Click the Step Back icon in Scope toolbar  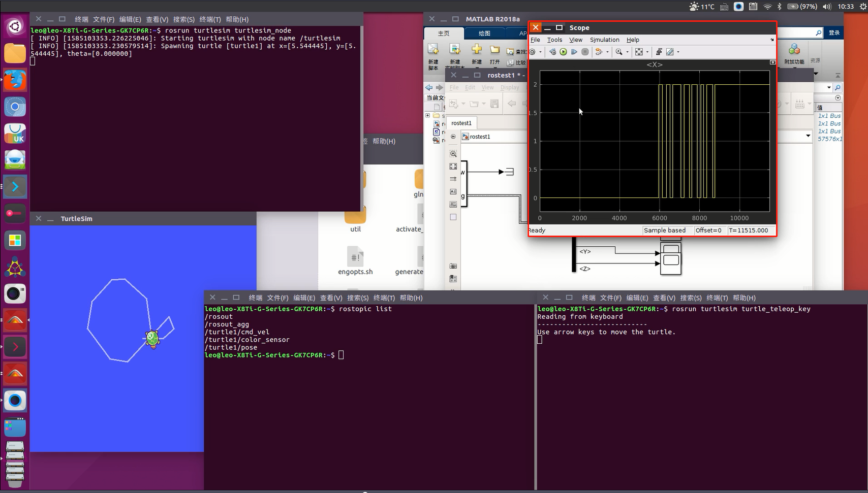click(552, 52)
